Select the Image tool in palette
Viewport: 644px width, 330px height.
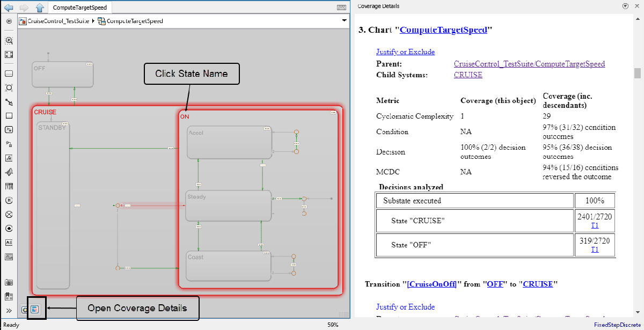pos(9,256)
